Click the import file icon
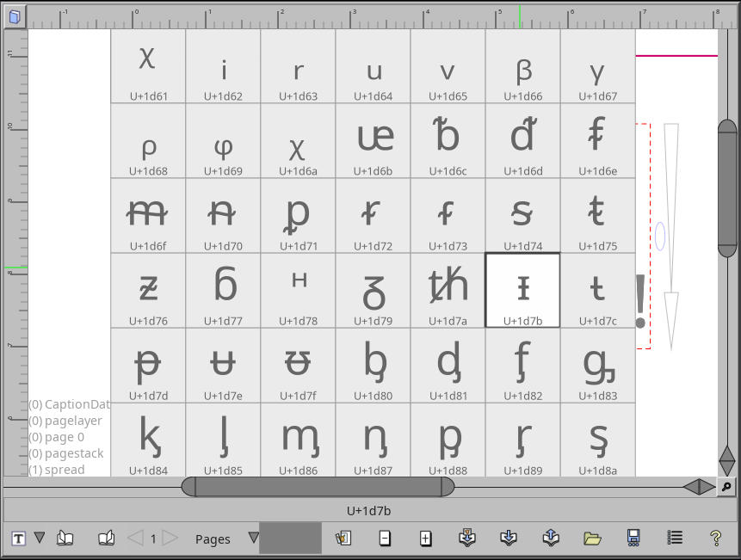 coord(467,538)
